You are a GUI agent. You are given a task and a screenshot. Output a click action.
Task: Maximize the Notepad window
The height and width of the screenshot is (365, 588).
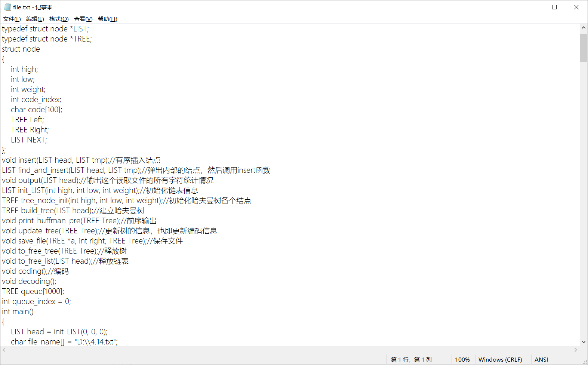(x=554, y=7)
